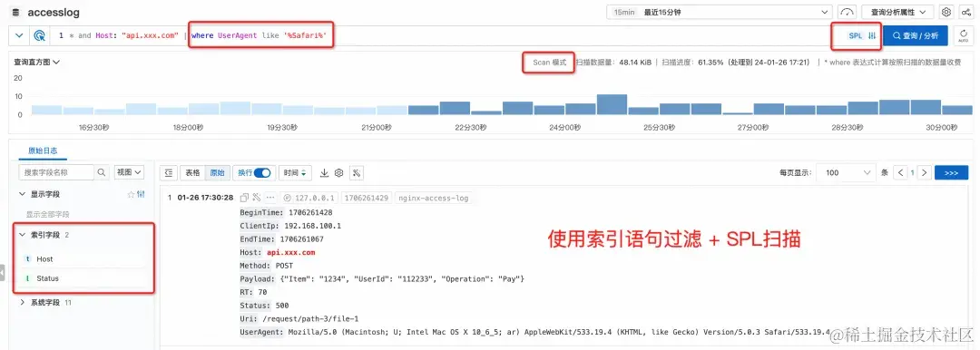This screenshot has height=350, width=980.
Task: Click the Scan 模式 label
Action: [x=549, y=63]
